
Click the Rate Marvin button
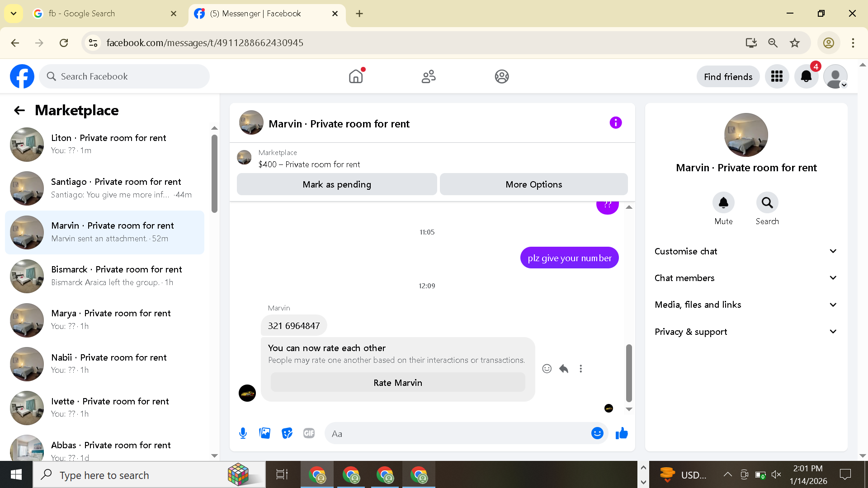point(398,383)
